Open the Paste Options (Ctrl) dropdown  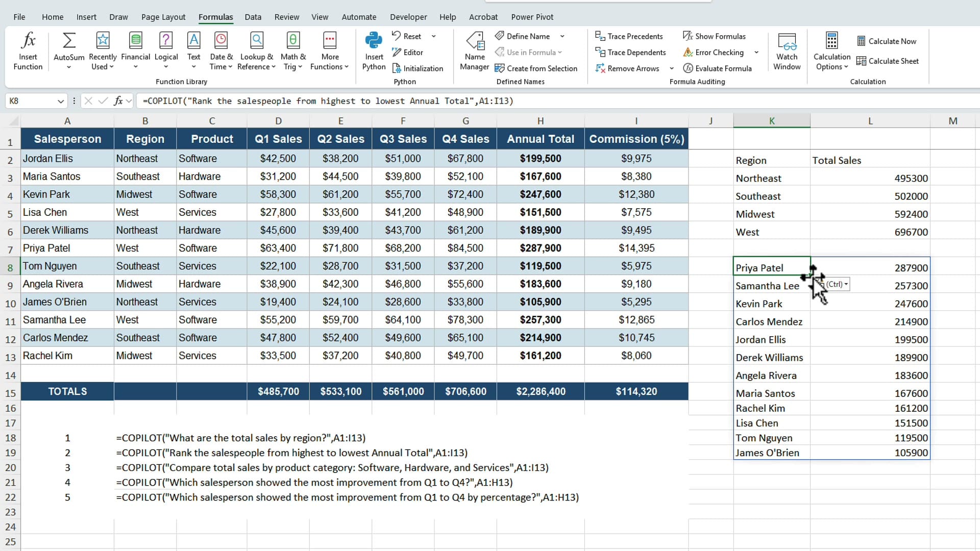pos(836,284)
